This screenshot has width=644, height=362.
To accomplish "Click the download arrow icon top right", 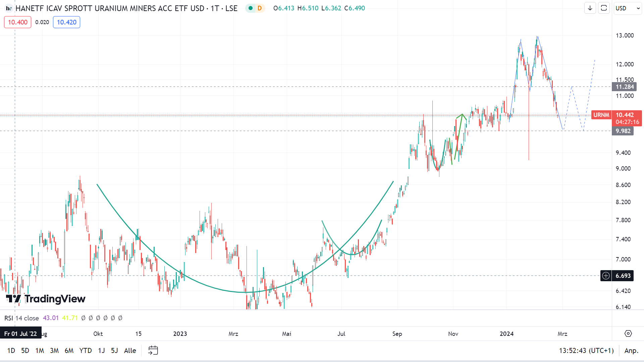I will pyautogui.click(x=590, y=8).
